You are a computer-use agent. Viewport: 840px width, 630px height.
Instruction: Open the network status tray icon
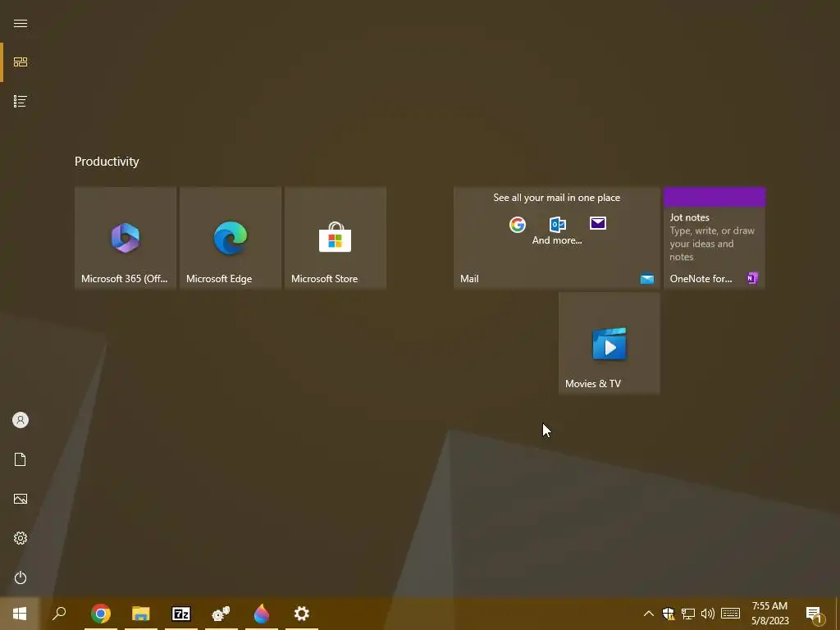coord(688,614)
